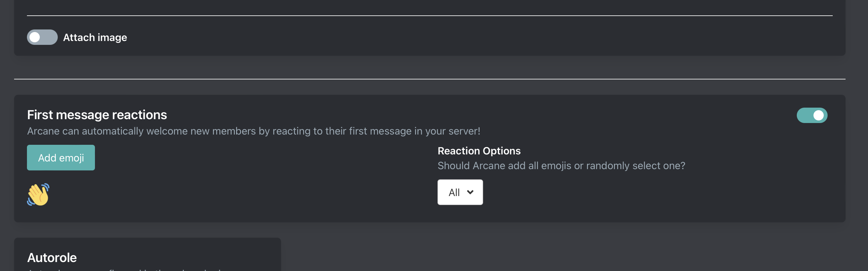Screen dimensions: 868x271
Task: Click the Add emoji button
Action: [61, 158]
